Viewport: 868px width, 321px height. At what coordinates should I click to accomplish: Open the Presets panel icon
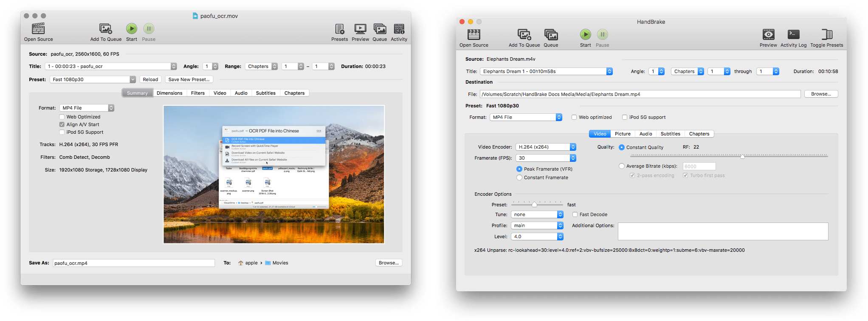tap(339, 29)
